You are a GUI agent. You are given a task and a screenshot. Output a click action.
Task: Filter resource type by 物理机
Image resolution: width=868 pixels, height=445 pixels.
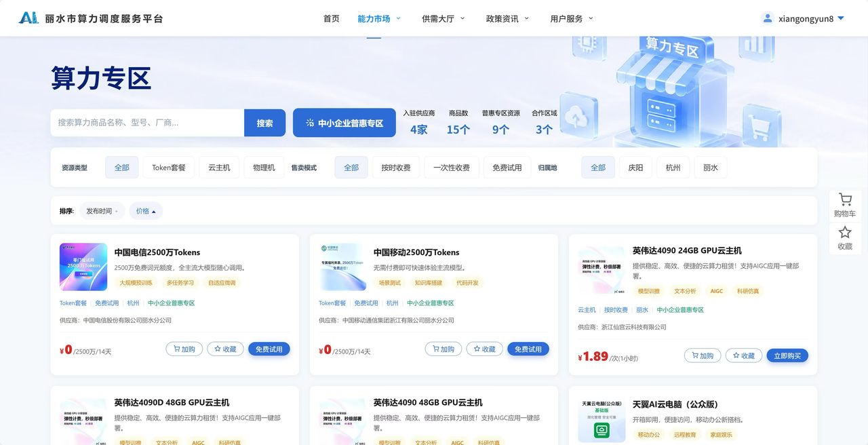(264, 168)
